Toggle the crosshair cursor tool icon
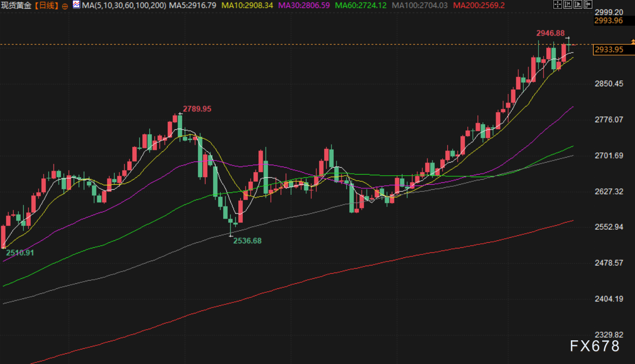The width and height of the screenshot is (635, 364). (x=558, y=4)
